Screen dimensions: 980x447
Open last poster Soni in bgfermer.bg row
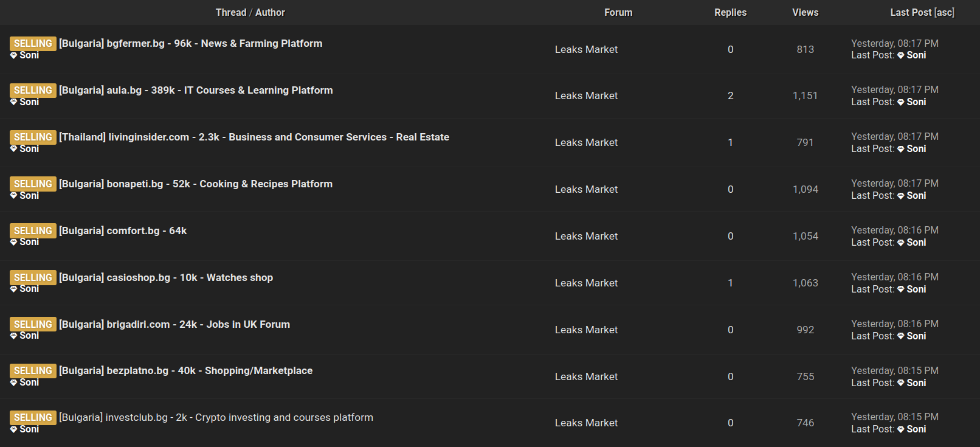916,55
